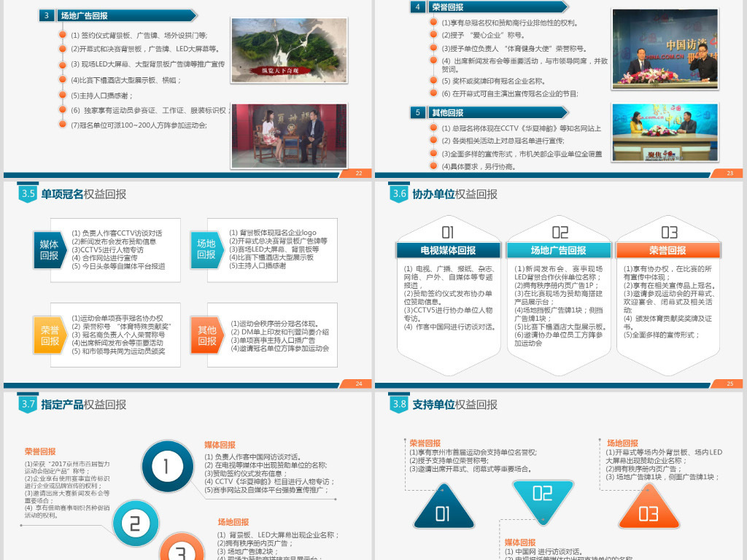Select the large teal circle numbered 2
747x560 pixels.
[137, 523]
